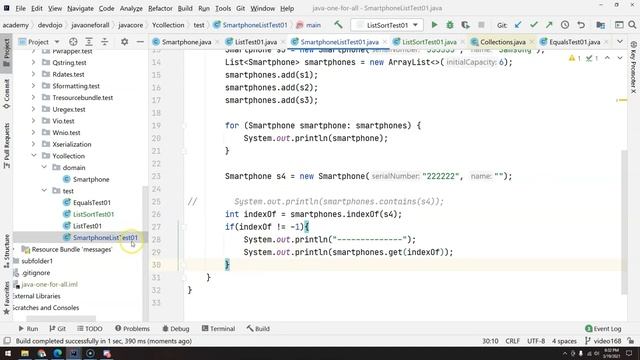640x360 pixels.
Task: Open Project panel settings gear
Action: pyautogui.click(x=124, y=42)
